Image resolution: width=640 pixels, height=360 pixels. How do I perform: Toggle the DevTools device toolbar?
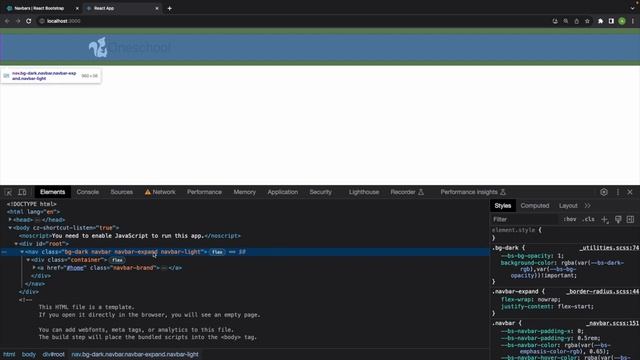(x=22, y=192)
